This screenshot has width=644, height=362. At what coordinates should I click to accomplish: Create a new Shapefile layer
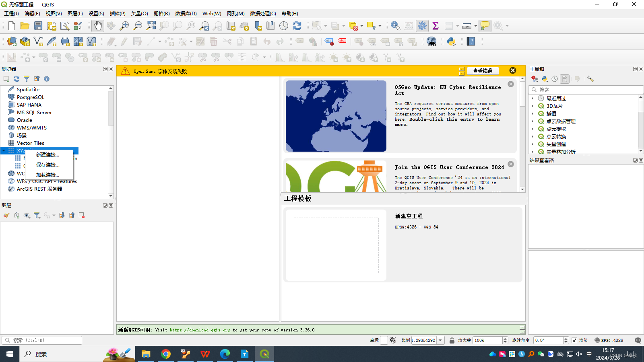(x=38, y=41)
